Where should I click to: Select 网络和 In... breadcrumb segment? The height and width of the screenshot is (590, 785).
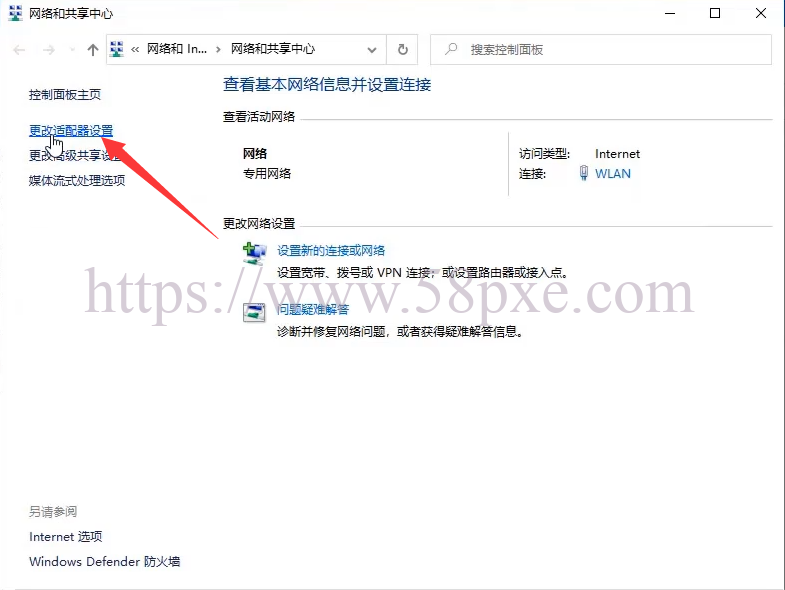tap(177, 49)
